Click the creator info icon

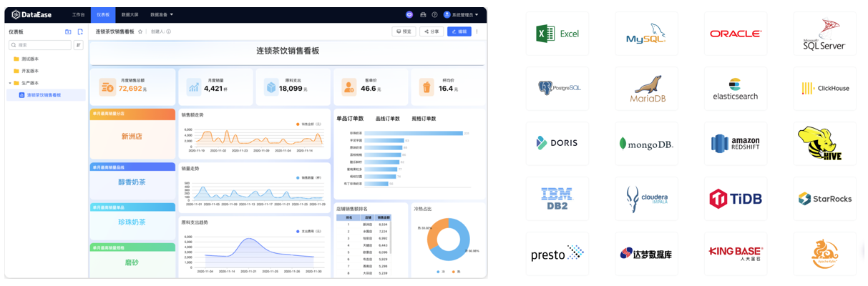168,31
